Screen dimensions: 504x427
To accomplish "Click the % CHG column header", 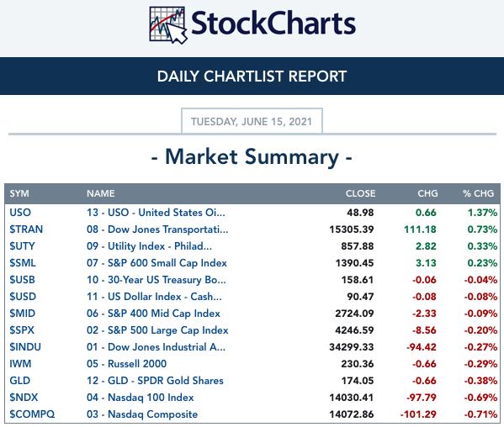I will [478, 193].
